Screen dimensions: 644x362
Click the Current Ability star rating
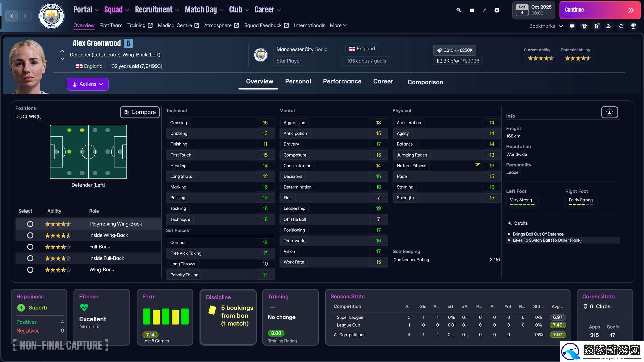click(540, 58)
